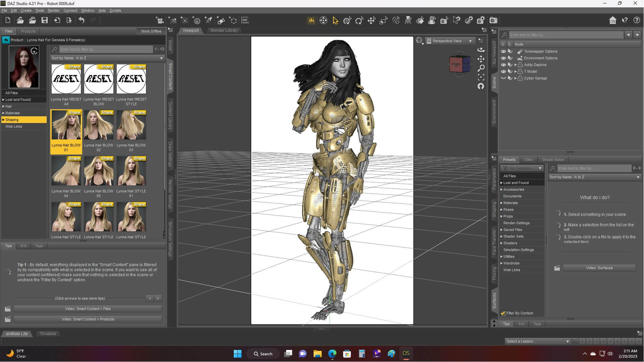Select the Scale tool

click(x=383, y=21)
